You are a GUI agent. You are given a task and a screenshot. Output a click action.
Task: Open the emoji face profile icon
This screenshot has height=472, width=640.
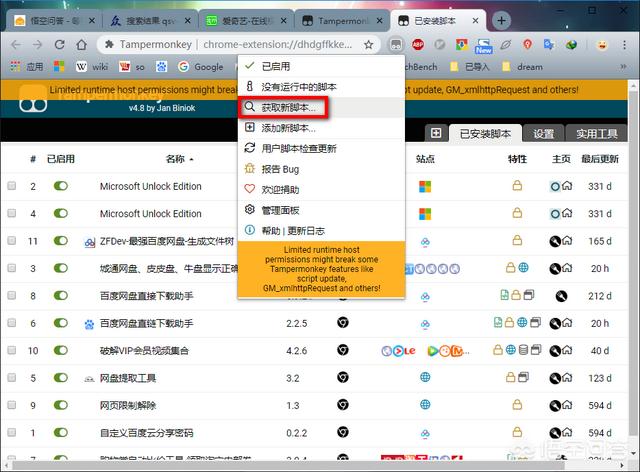[x=602, y=45]
